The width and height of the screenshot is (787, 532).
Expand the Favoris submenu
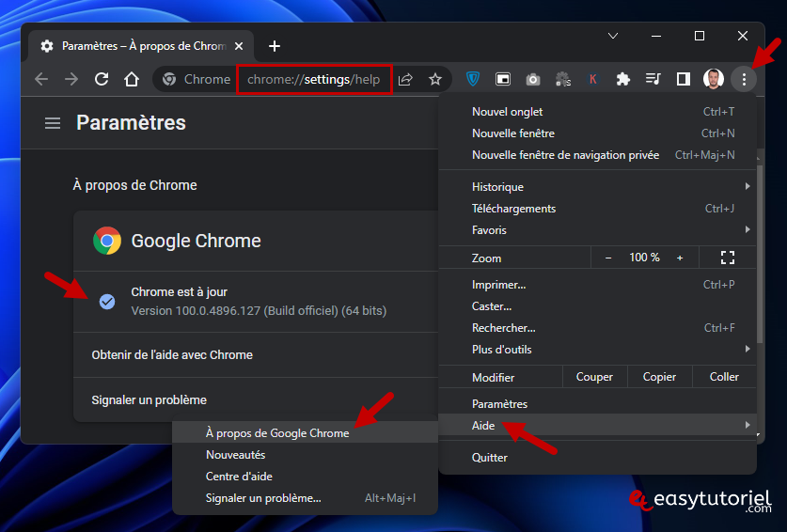[597, 230]
